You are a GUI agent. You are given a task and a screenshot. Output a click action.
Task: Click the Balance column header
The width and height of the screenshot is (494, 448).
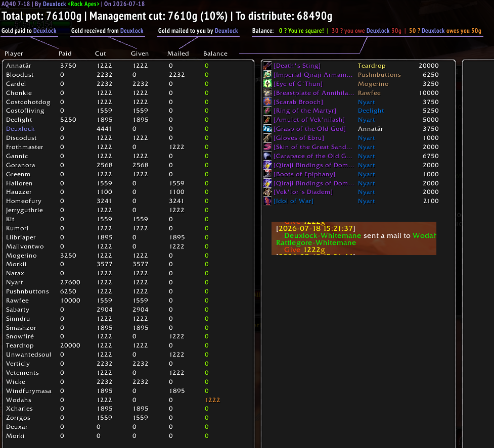tap(215, 54)
